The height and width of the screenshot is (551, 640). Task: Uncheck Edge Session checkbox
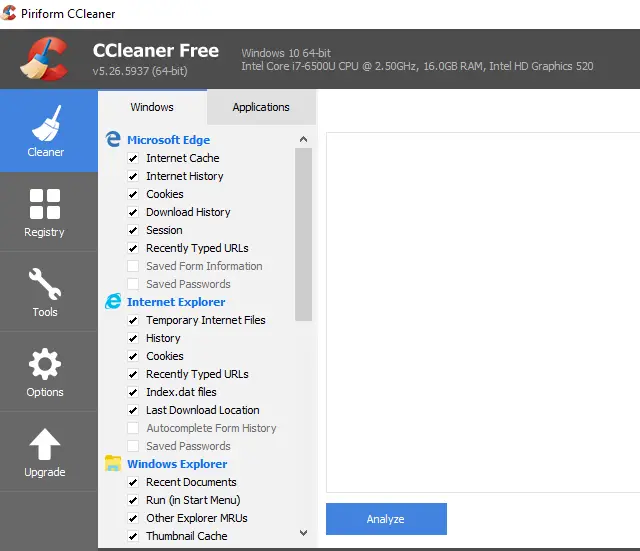pos(133,230)
